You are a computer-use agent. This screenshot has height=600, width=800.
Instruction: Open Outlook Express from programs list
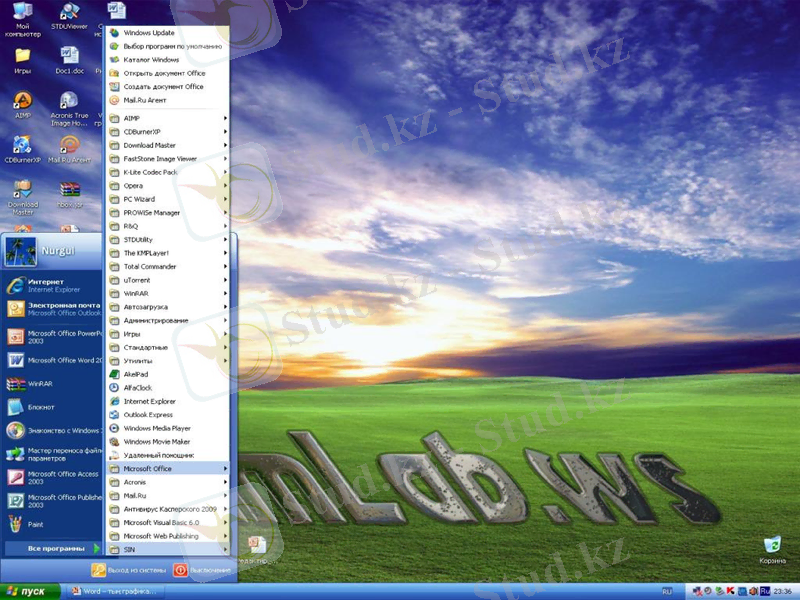(148, 414)
